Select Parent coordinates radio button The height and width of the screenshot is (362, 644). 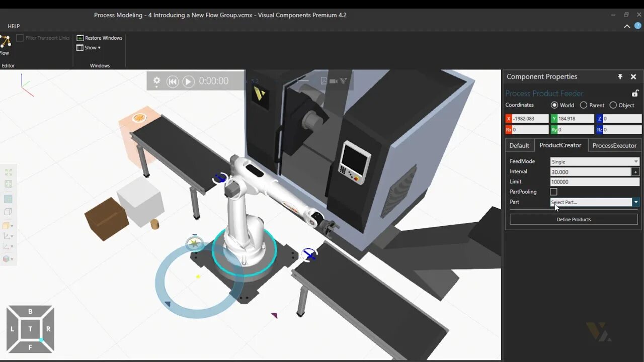pos(584,105)
